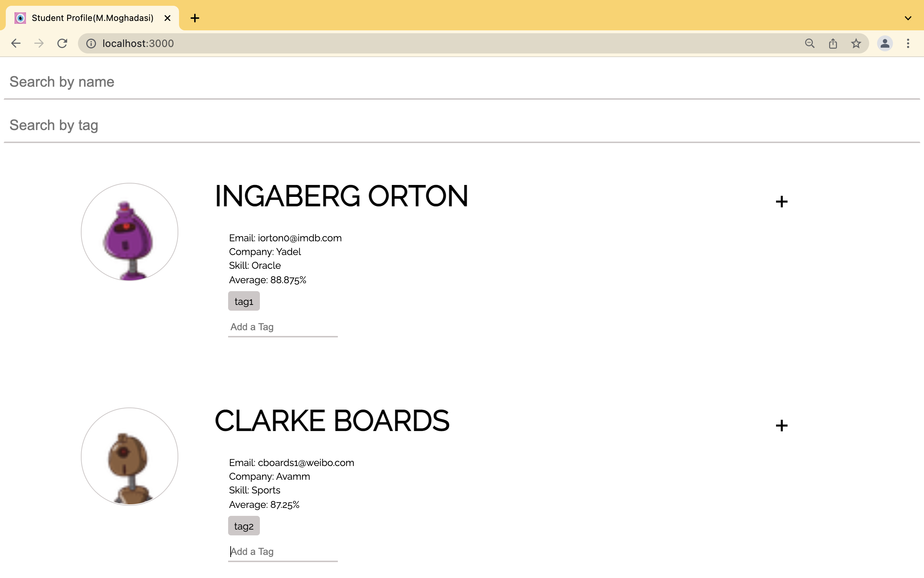The image size is (924, 578).
Task: Focus Add a Tag field under tag2
Action: (x=283, y=552)
